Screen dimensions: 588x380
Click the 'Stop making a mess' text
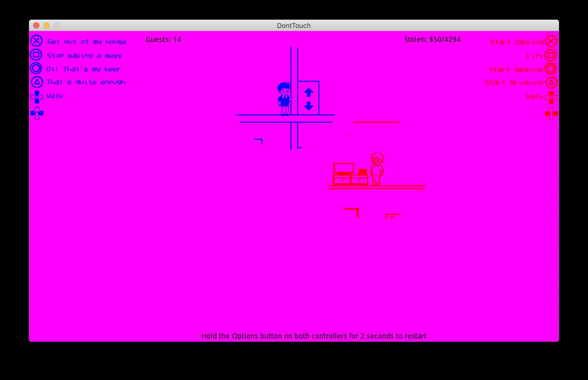coord(84,56)
